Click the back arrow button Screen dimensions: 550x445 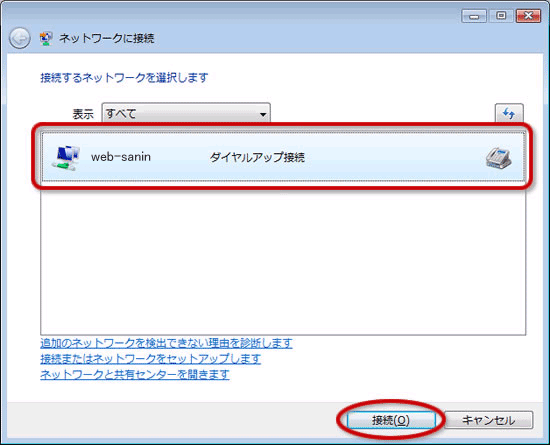coord(19,38)
